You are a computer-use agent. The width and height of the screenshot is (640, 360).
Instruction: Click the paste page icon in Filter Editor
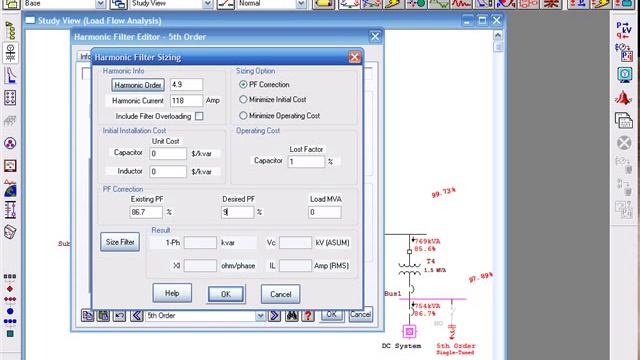click(x=103, y=315)
